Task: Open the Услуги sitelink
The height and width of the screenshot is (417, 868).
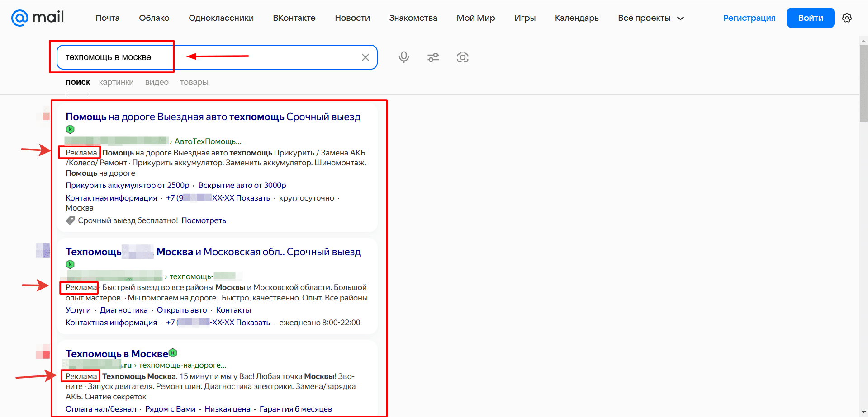Action: pos(78,310)
